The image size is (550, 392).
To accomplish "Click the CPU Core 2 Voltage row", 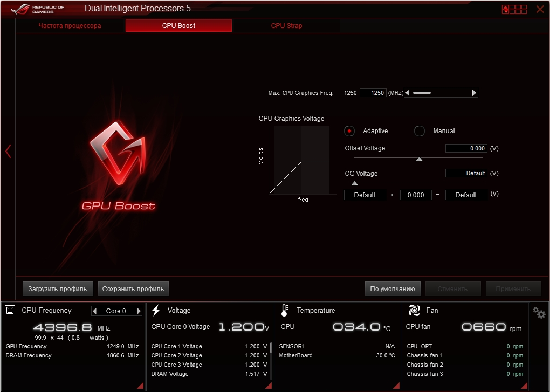I will 209,355.
